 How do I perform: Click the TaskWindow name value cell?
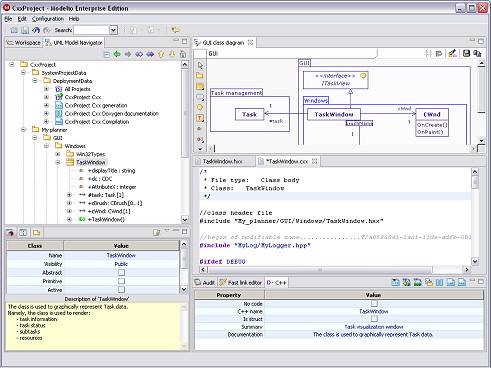[121, 255]
